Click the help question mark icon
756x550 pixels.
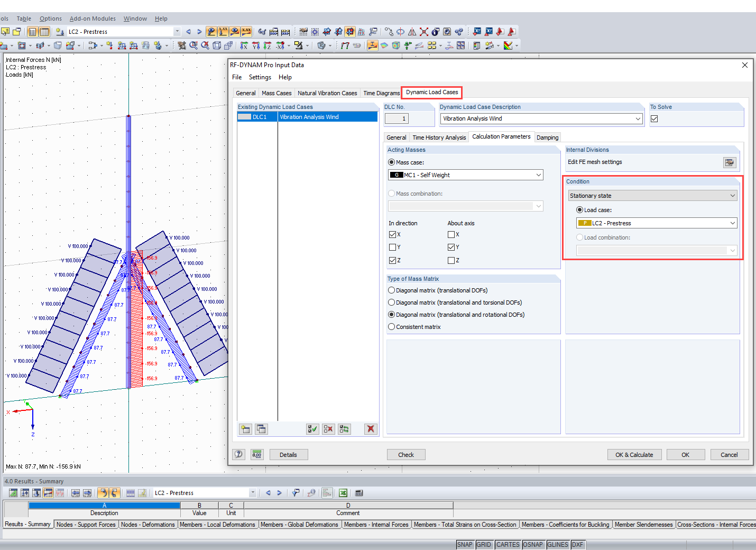coord(239,454)
